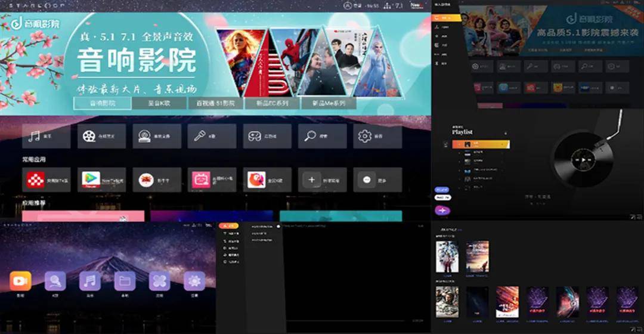Screen dimensions: 644x334
Task: Click the plus add-app tile
Action: coord(323,180)
